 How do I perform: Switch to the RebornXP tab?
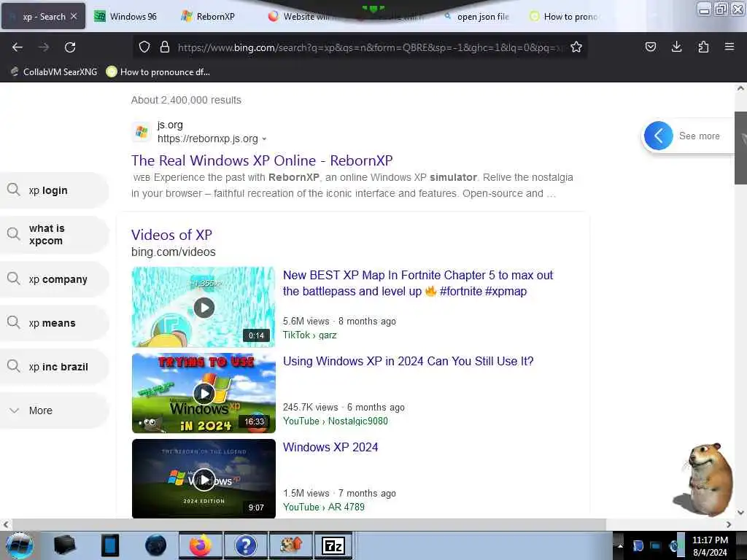coord(208,16)
